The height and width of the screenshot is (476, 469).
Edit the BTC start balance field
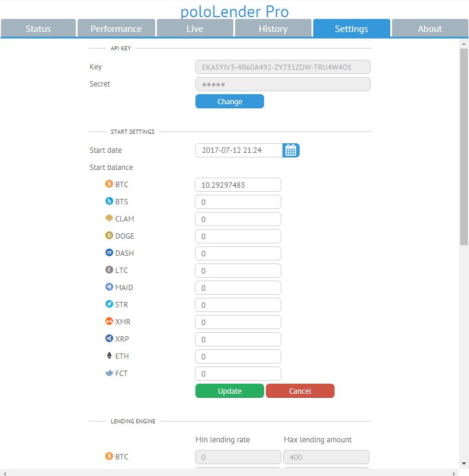point(238,185)
